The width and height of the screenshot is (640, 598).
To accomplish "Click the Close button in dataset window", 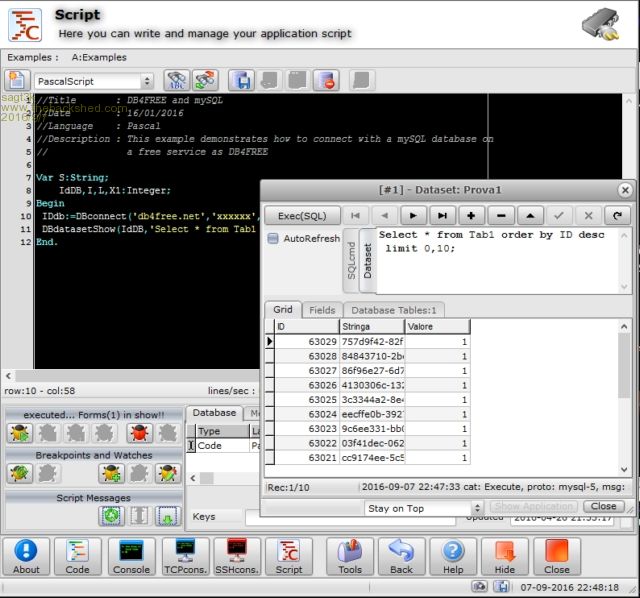I will click(603, 507).
